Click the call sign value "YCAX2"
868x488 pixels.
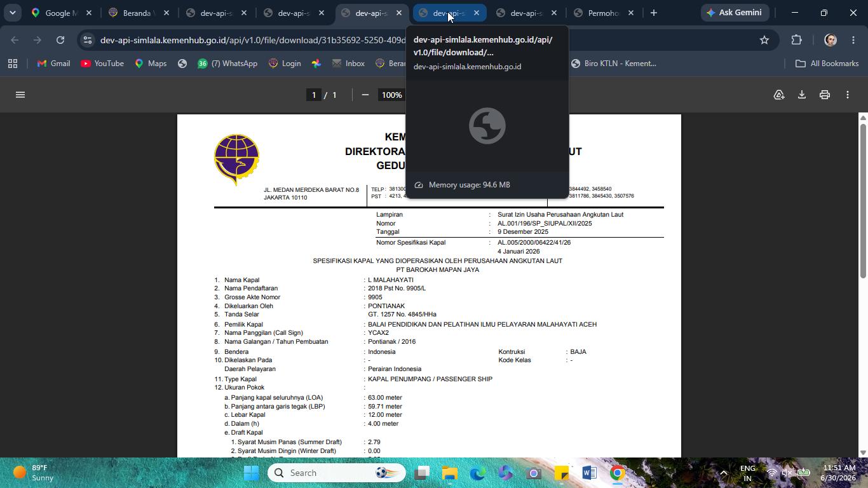point(378,333)
